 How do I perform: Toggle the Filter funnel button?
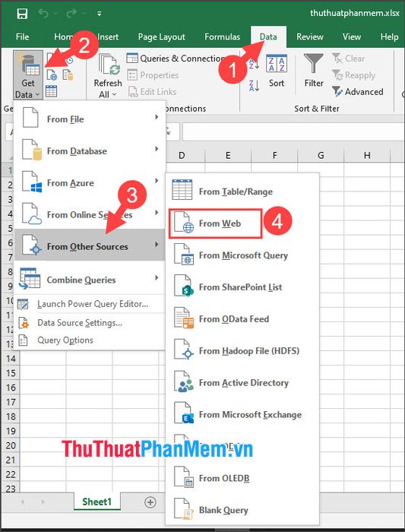click(x=314, y=71)
